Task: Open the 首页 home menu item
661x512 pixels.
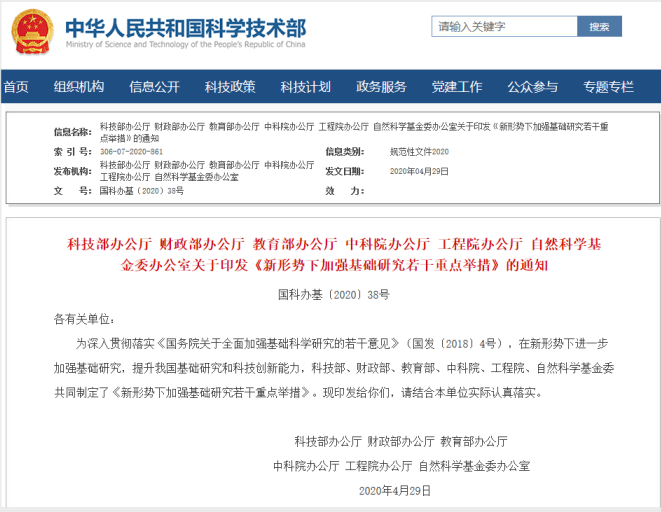Action: (16, 87)
